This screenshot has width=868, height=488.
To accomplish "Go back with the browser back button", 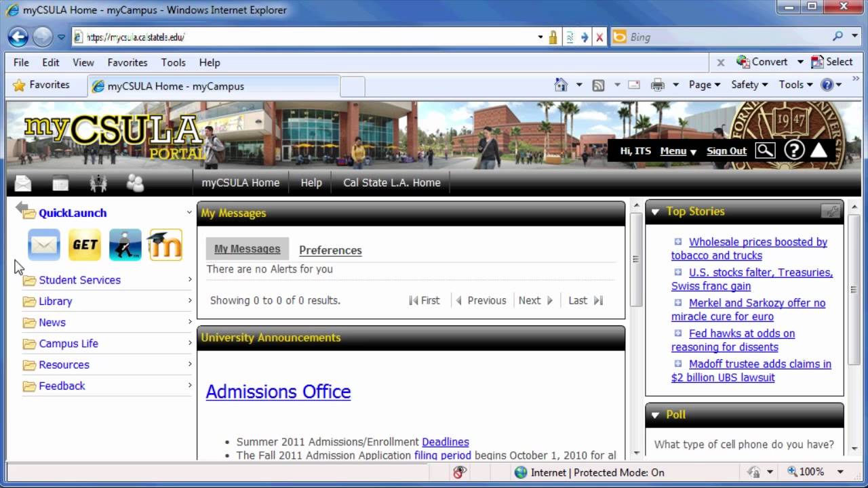I will click(x=18, y=37).
